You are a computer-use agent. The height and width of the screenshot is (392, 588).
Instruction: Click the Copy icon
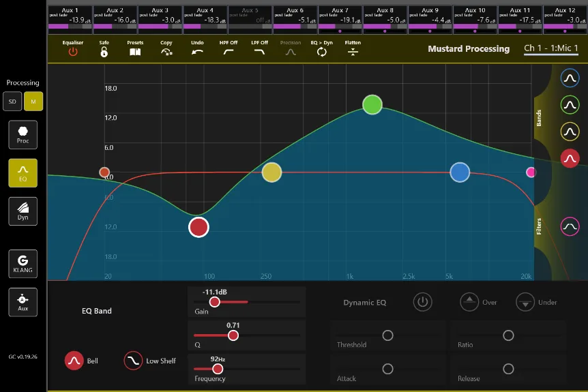(166, 52)
